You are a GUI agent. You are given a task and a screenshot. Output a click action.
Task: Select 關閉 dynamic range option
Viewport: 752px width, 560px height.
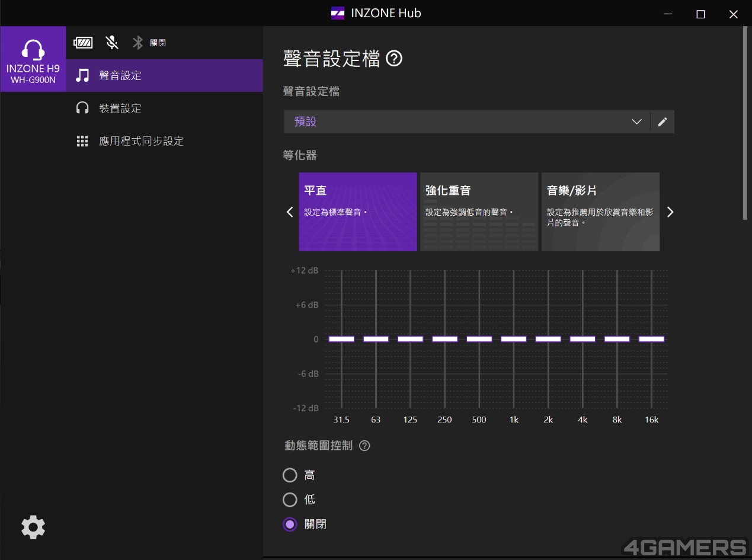coord(290,524)
